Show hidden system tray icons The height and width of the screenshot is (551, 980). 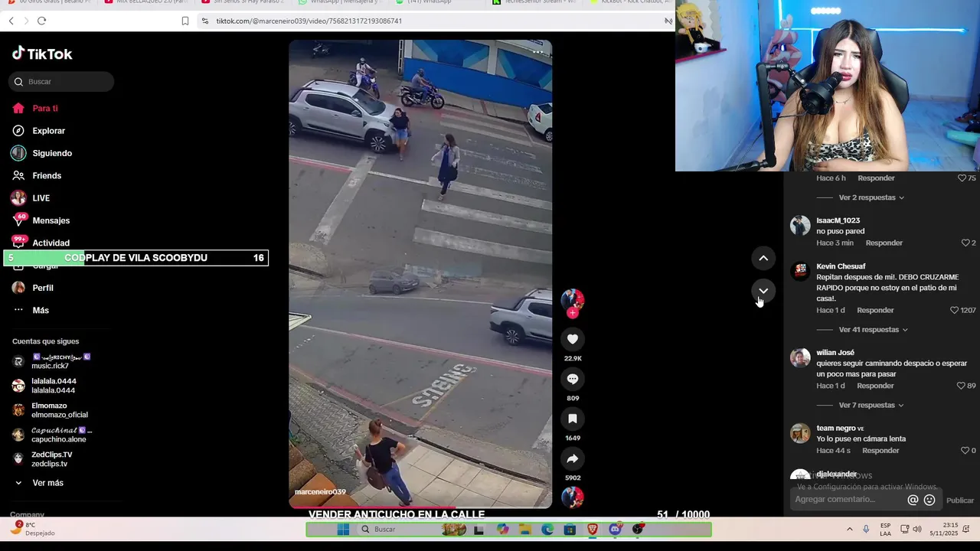pyautogui.click(x=849, y=530)
